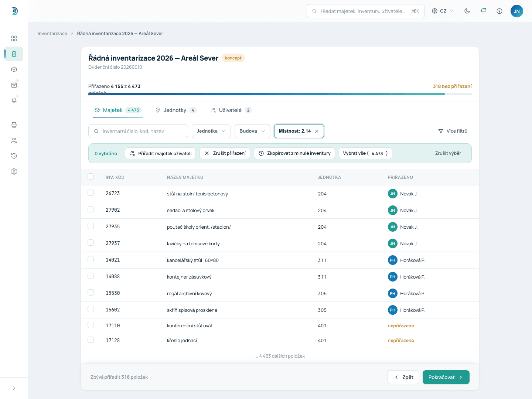
Task: Select checkbox for křeslo jednací
Action: 91,340
